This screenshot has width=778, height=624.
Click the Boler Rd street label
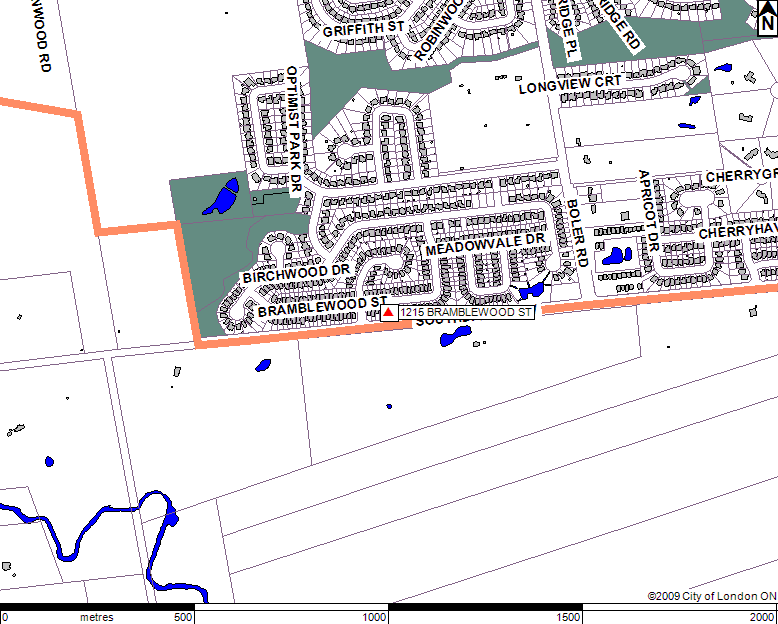(574, 234)
